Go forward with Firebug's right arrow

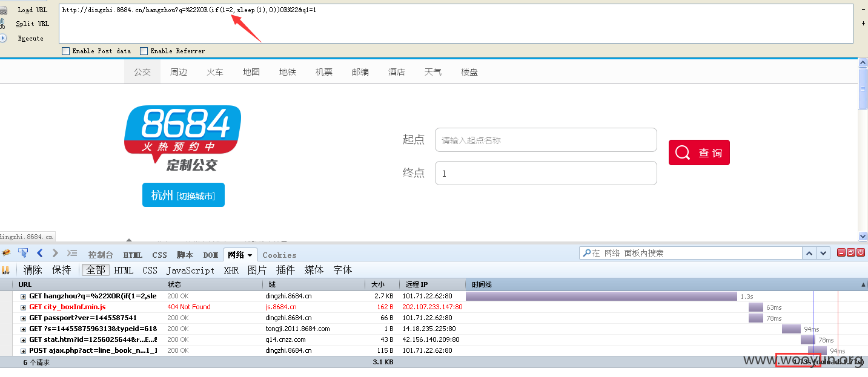click(x=55, y=253)
